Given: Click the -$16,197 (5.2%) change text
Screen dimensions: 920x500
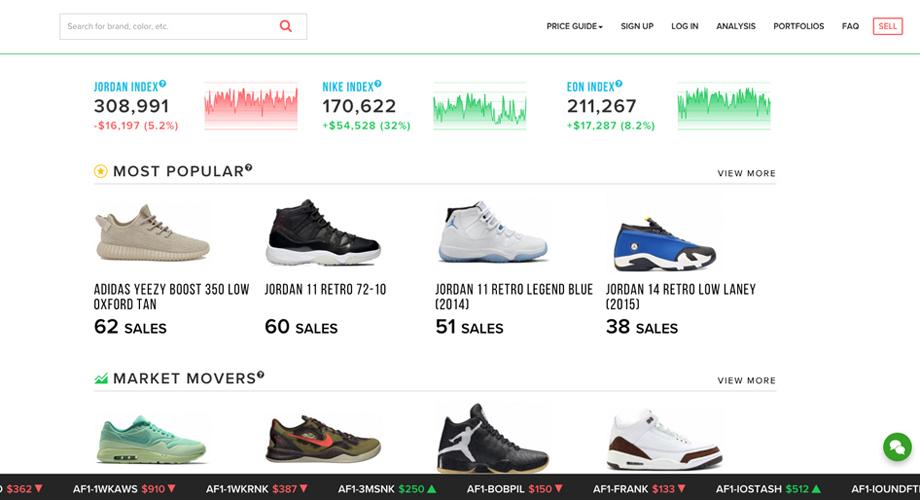Looking at the screenshot, I should coord(136,126).
